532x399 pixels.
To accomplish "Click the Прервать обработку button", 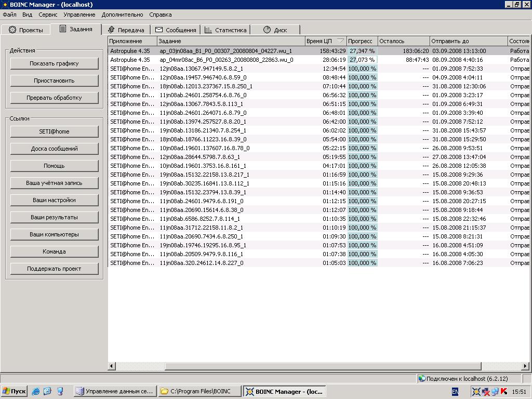I will [54, 98].
